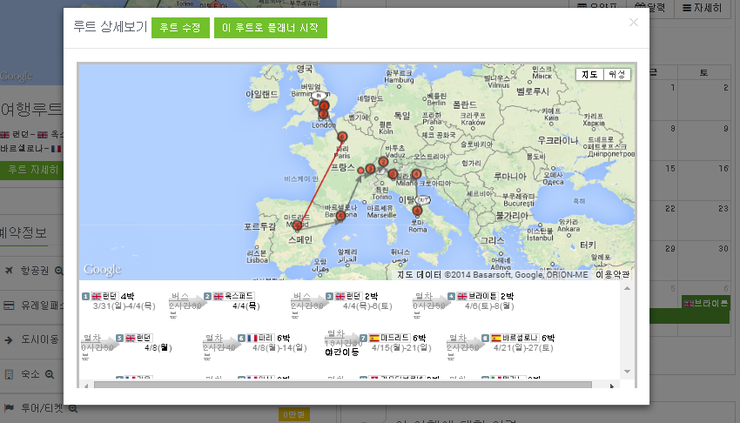This screenshot has width=740, height=423.
Task: Click magnifier icon next to 숙소
Action: pyautogui.click(x=50, y=375)
